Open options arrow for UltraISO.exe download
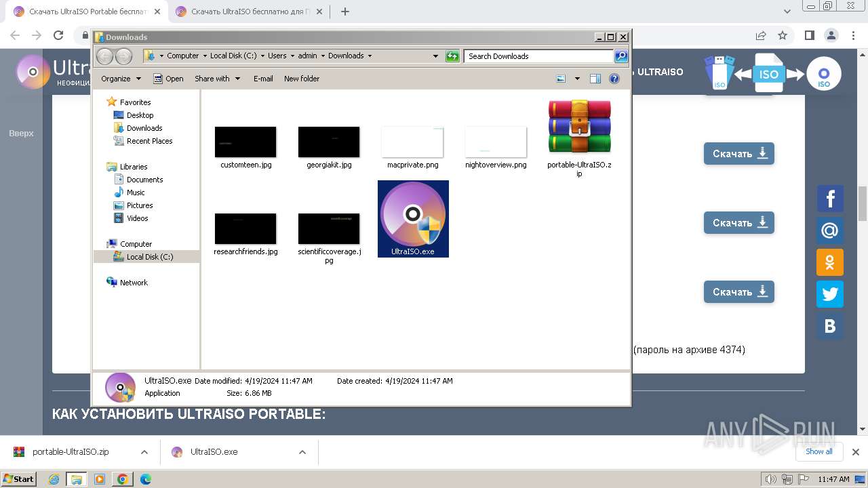This screenshot has height=488, width=868. pos(302,452)
